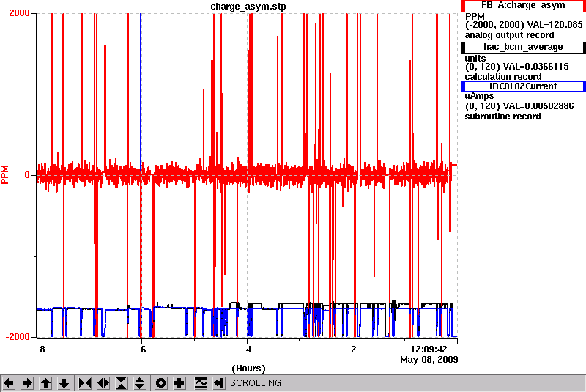Click the subroutine record text
The width and height of the screenshot is (586, 392).
pyautogui.click(x=502, y=117)
